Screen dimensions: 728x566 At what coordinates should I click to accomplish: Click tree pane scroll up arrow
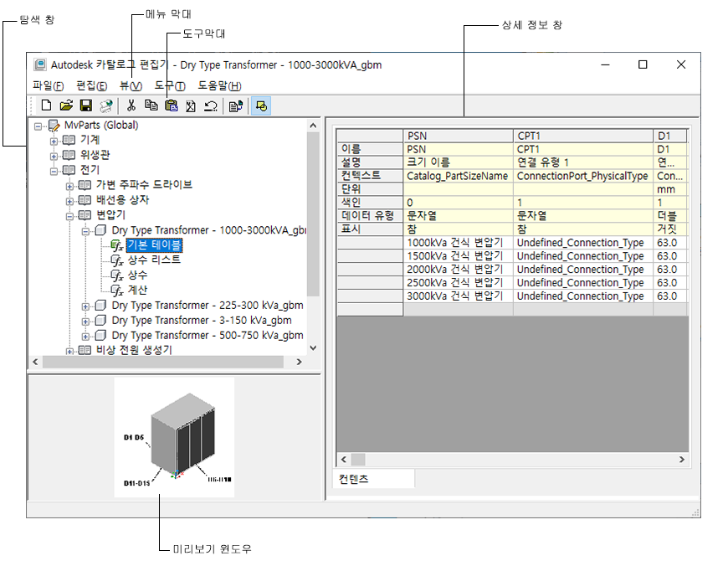(x=313, y=126)
